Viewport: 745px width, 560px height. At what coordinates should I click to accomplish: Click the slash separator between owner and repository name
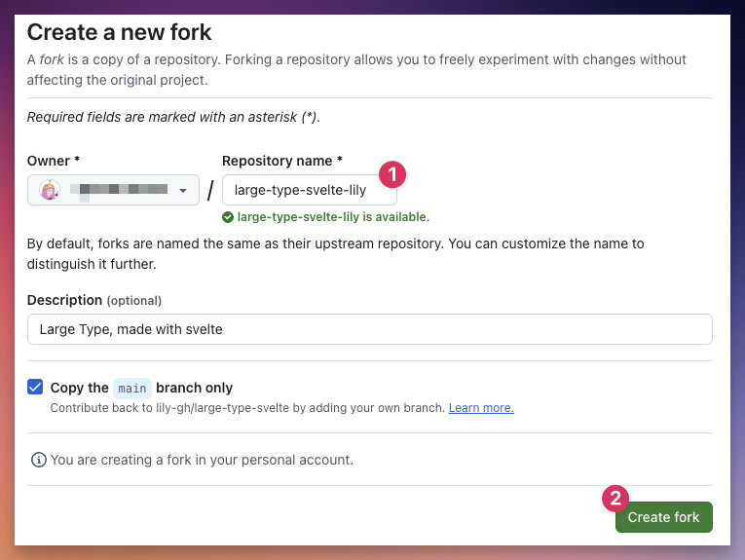click(x=210, y=191)
